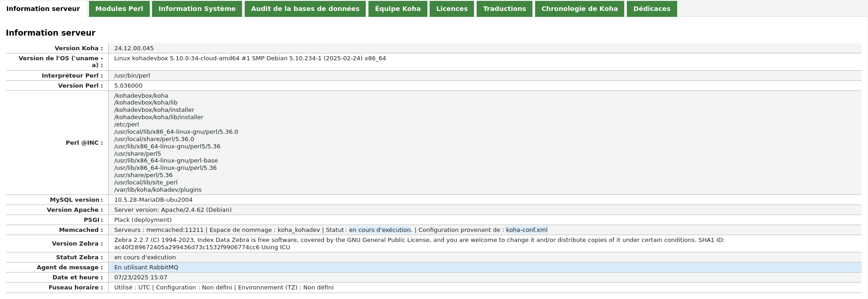Screen dimensions: 868x299
Task: Click the Version Perl label
Action: point(80,86)
